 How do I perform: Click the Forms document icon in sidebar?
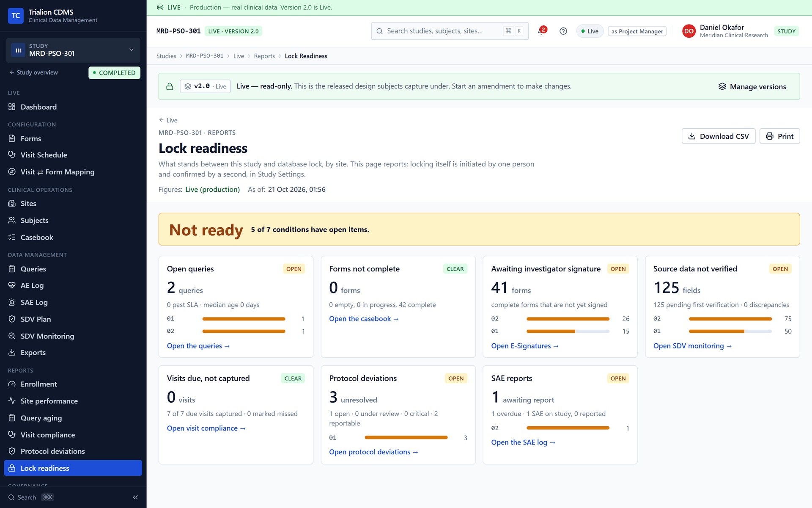pyautogui.click(x=12, y=138)
